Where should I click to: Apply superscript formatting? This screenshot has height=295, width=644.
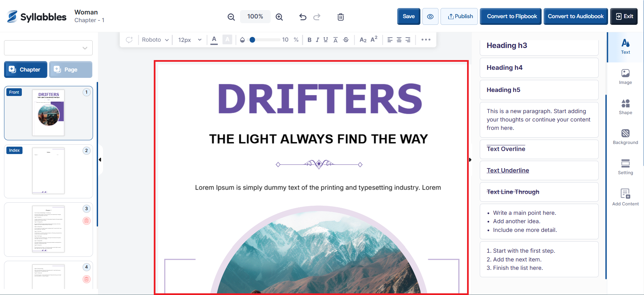(374, 39)
